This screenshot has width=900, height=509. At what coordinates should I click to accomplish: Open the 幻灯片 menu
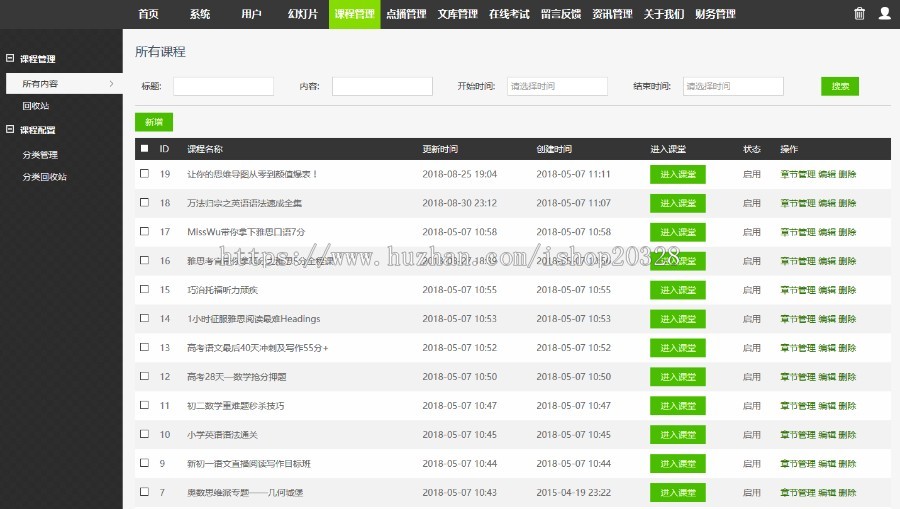pos(302,14)
